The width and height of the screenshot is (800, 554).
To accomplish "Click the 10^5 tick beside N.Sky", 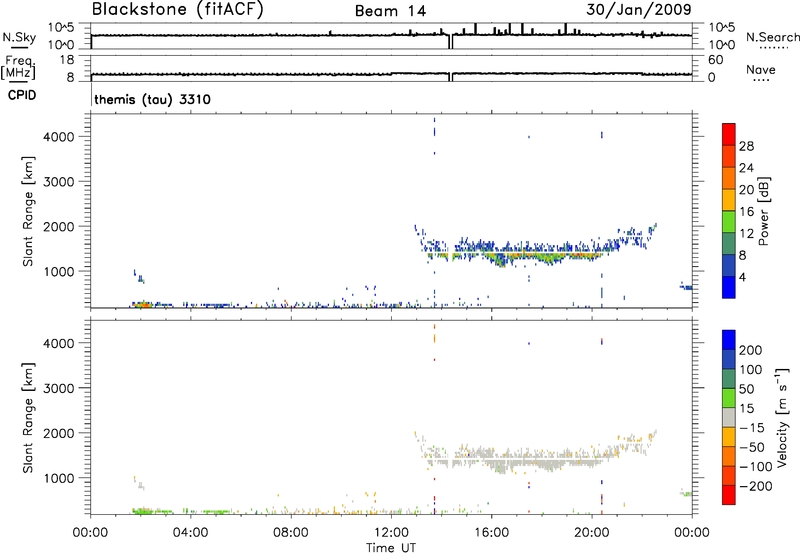I will 61,28.
